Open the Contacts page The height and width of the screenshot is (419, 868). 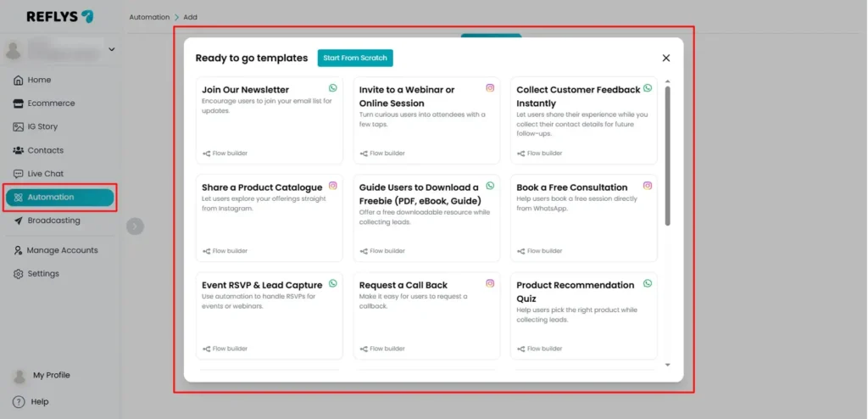point(44,150)
